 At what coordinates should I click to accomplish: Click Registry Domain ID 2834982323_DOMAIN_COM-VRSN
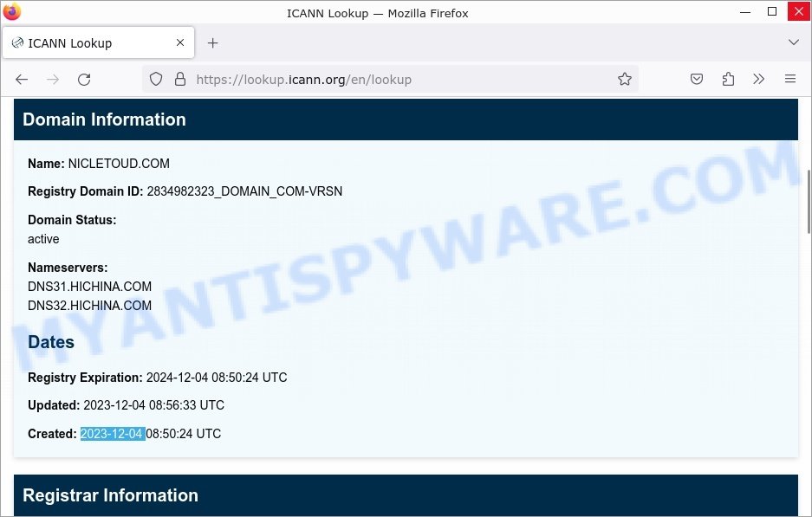(x=244, y=191)
